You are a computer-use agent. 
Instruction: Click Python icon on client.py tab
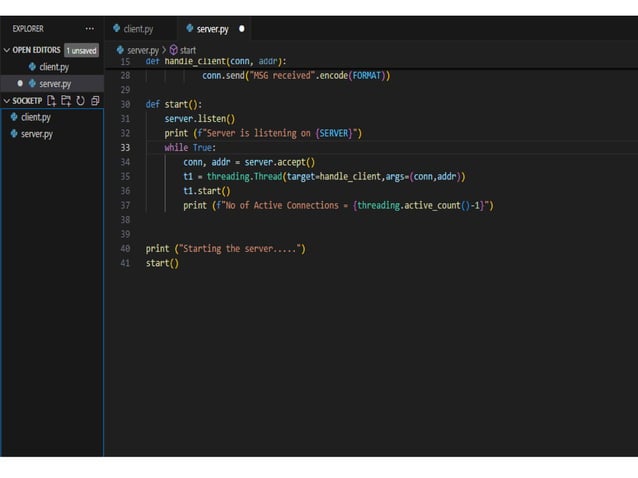(x=117, y=28)
